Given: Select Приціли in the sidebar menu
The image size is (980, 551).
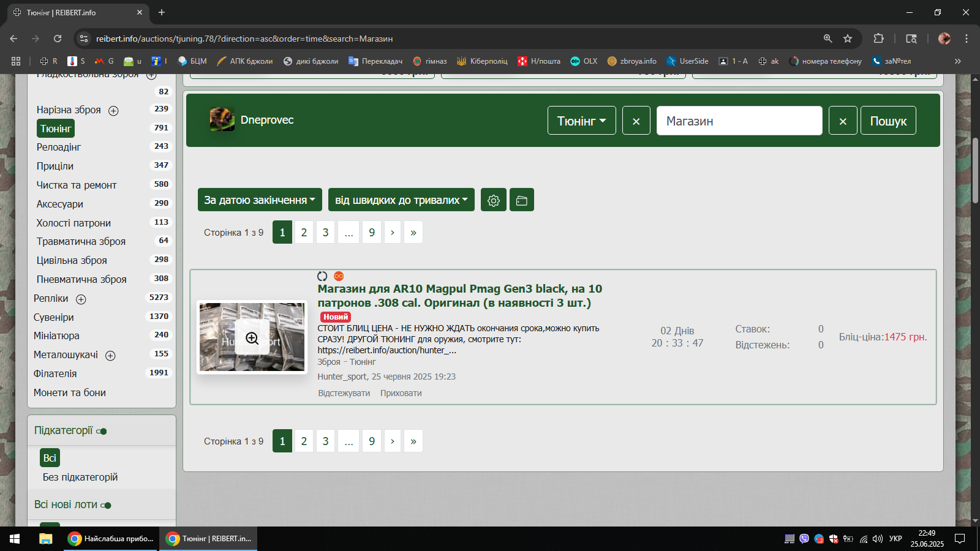Looking at the screenshot, I should point(55,166).
